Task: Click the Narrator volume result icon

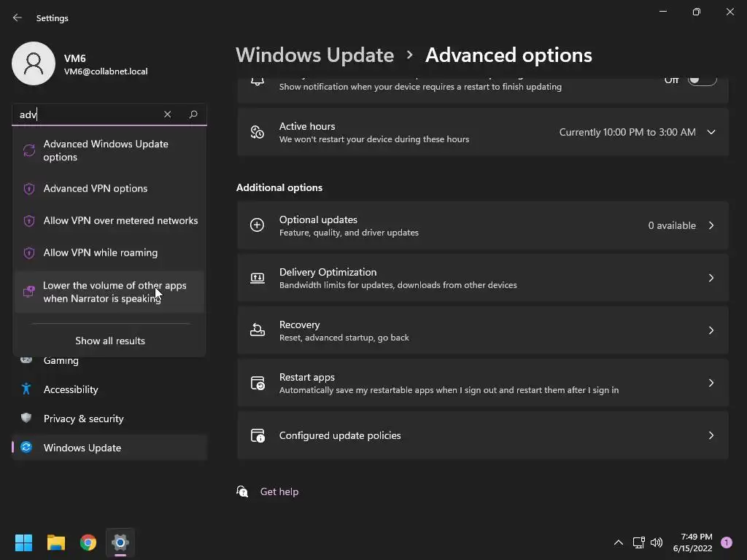Action: (29, 292)
